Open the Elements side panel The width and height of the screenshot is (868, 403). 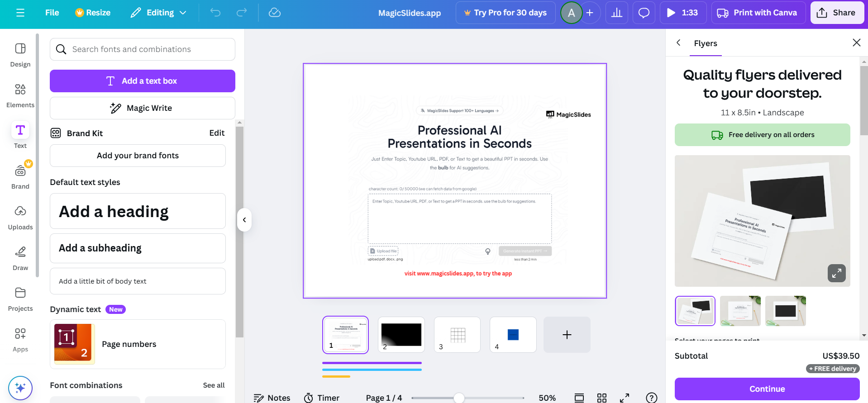point(20,96)
